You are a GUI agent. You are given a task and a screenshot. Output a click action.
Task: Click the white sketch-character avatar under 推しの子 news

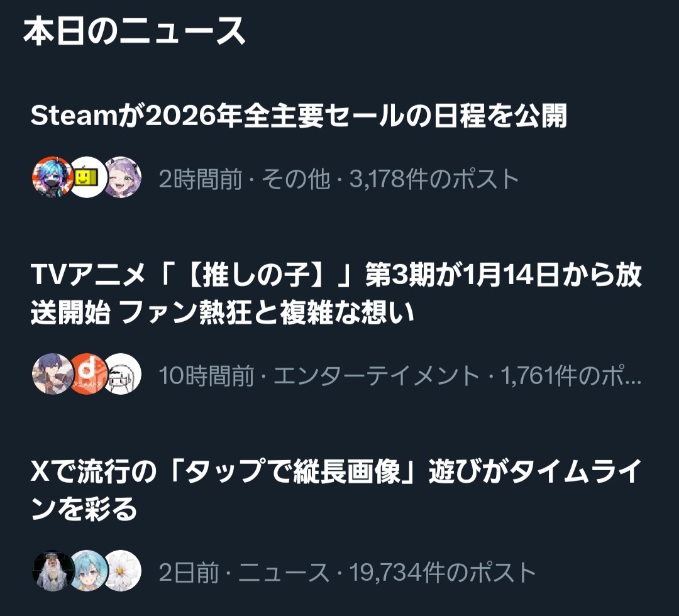click(x=122, y=374)
